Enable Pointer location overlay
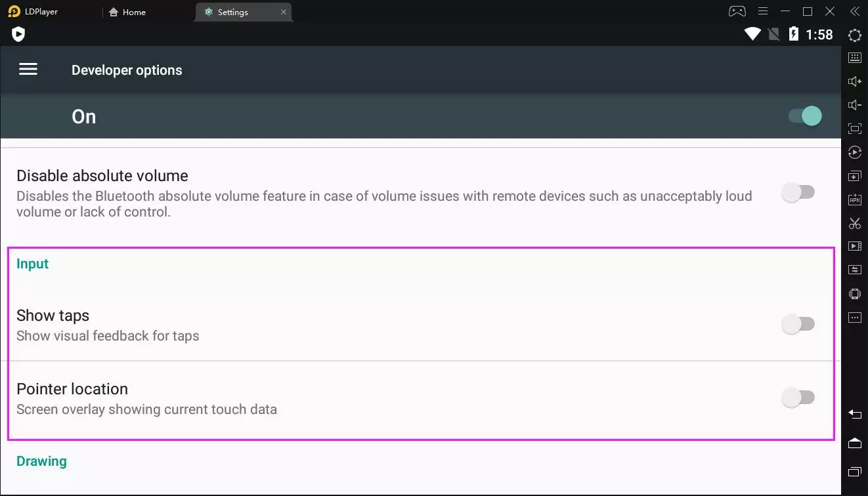The height and width of the screenshot is (496, 868). (x=798, y=397)
